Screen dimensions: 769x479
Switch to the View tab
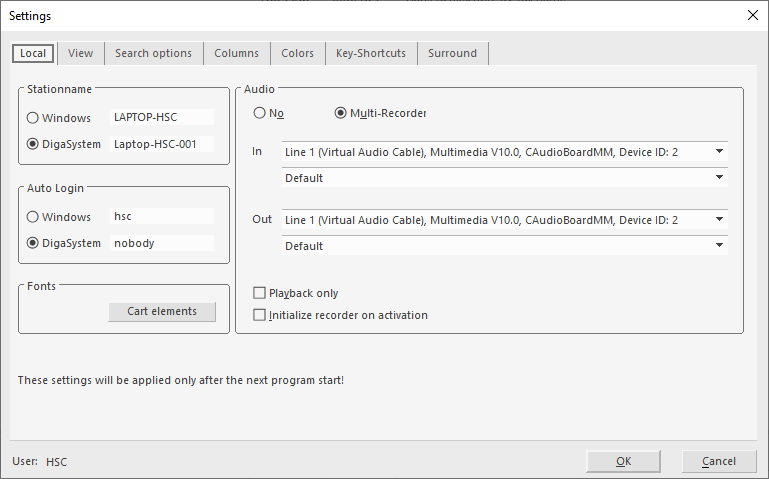click(x=80, y=53)
